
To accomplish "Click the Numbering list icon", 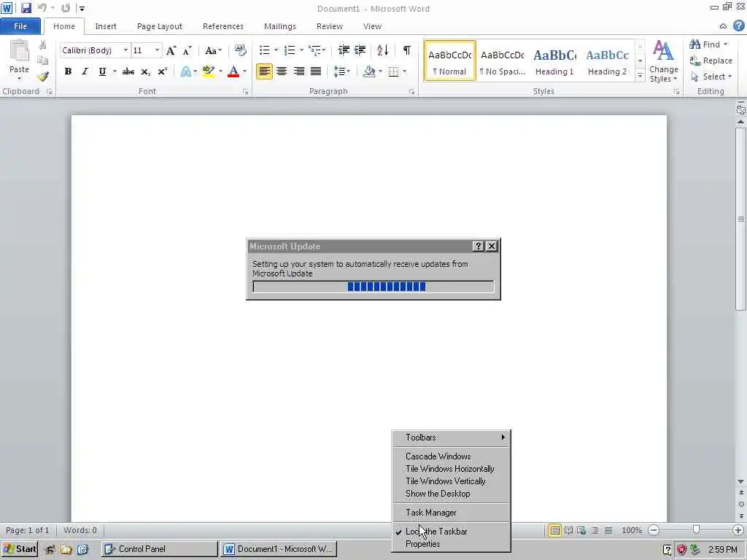I will [x=290, y=50].
